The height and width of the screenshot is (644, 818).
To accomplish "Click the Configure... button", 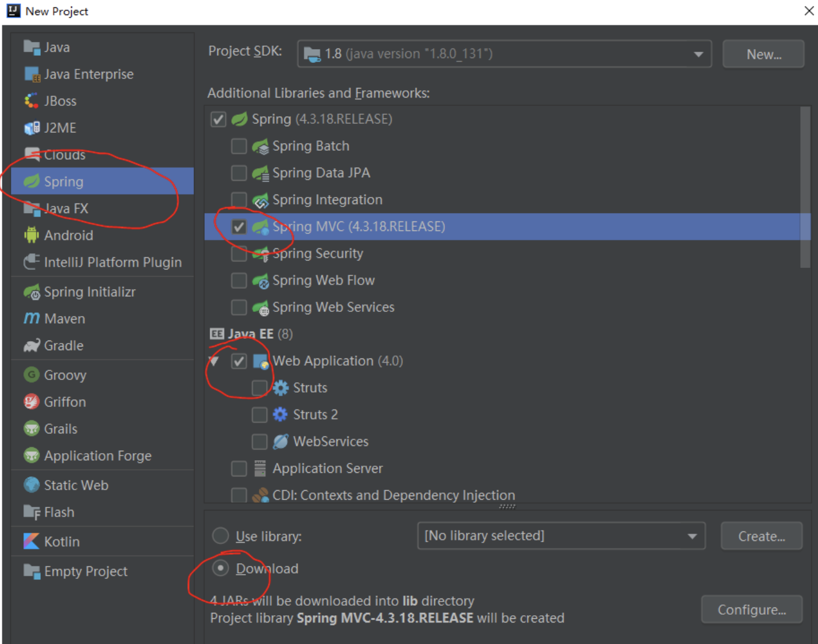I will pos(752,609).
